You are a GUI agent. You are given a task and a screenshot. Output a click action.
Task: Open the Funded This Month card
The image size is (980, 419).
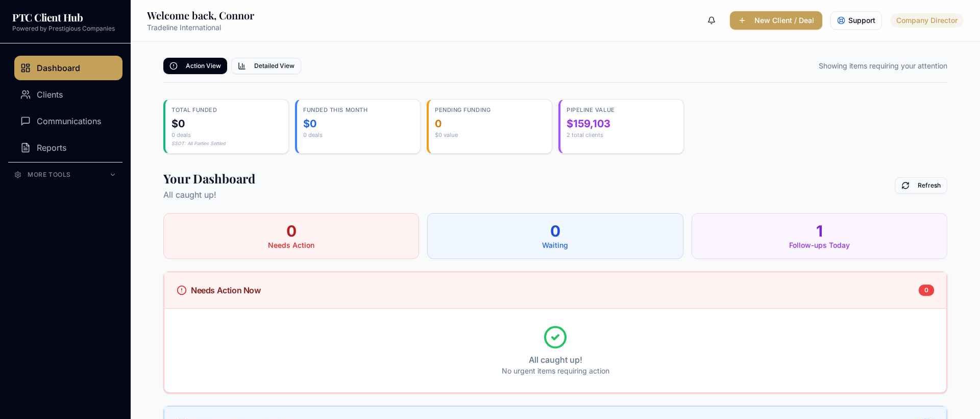tap(358, 127)
